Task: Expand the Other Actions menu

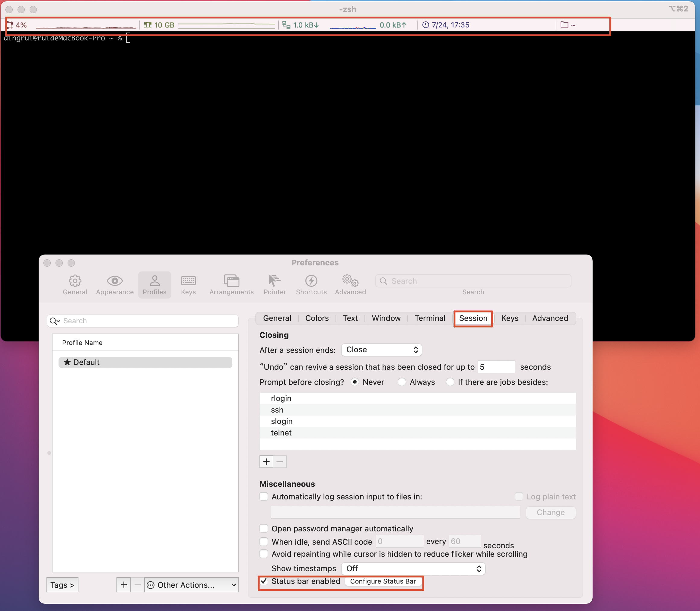Action: pos(191,585)
